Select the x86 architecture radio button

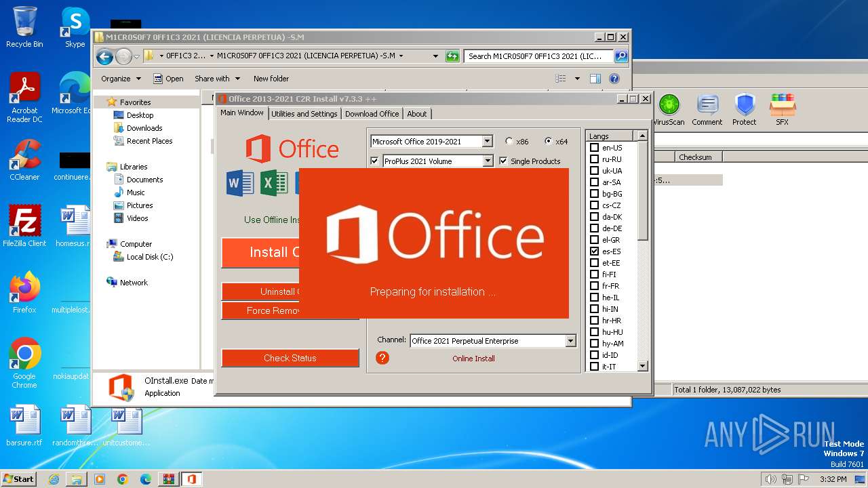pyautogui.click(x=509, y=142)
